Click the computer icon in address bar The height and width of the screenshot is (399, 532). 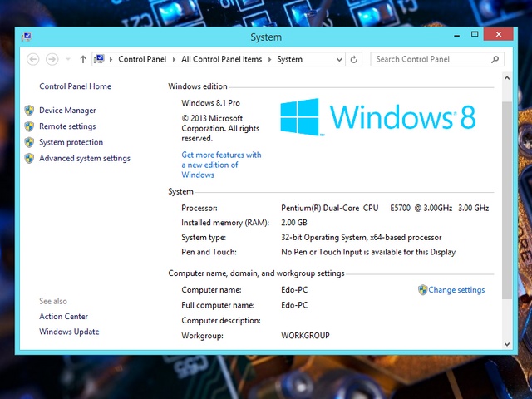(x=99, y=59)
